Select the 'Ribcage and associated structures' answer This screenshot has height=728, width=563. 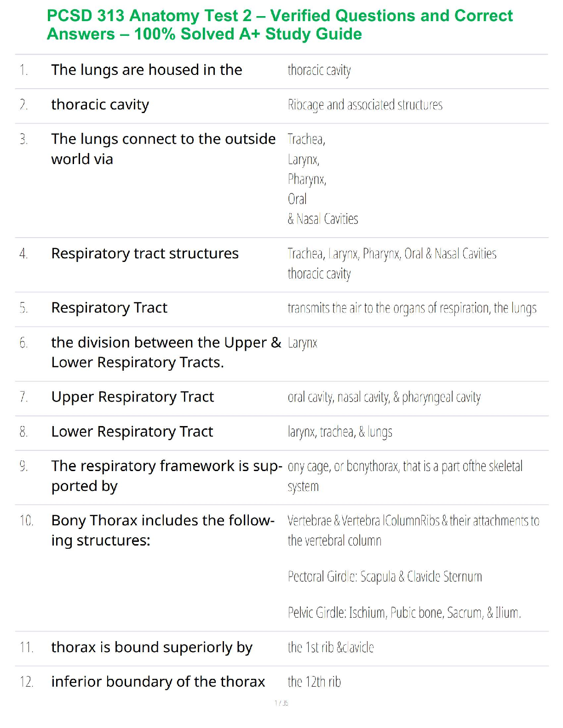click(x=365, y=105)
